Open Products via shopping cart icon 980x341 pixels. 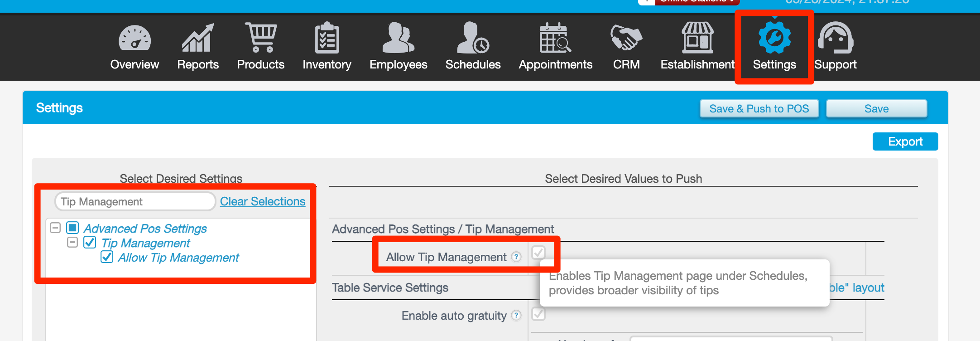[260, 38]
